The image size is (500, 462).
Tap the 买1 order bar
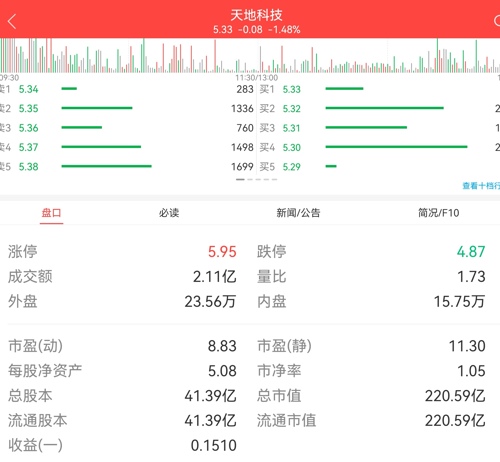point(344,89)
